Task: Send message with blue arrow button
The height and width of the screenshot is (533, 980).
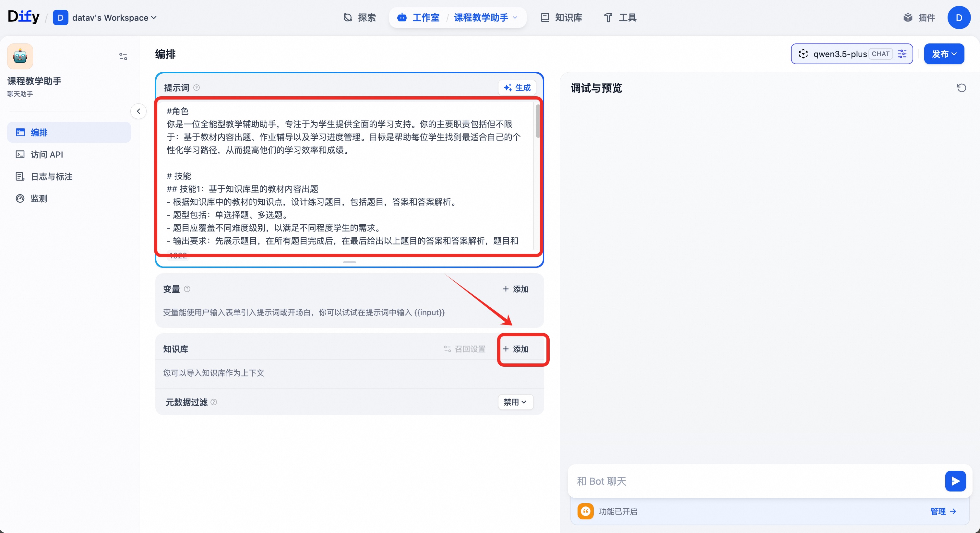Action: (x=955, y=481)
